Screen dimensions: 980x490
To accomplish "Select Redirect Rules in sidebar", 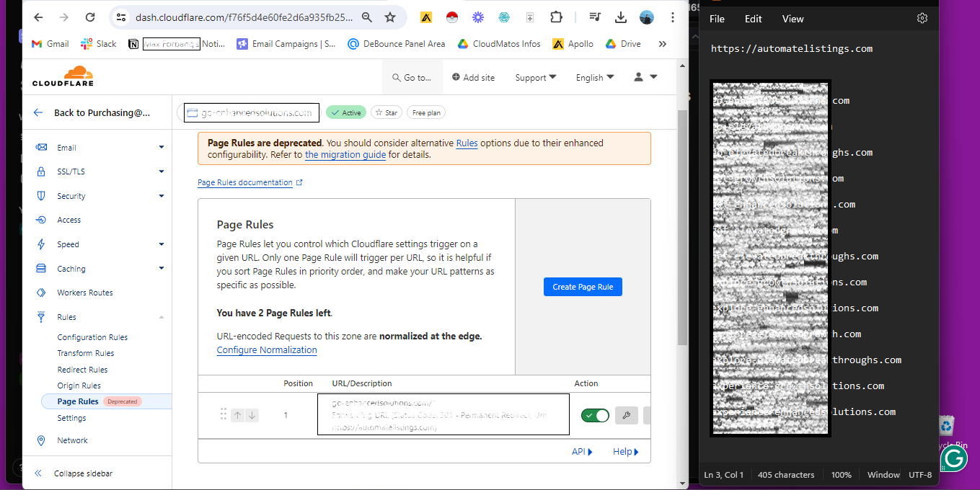I will point(82,370).
